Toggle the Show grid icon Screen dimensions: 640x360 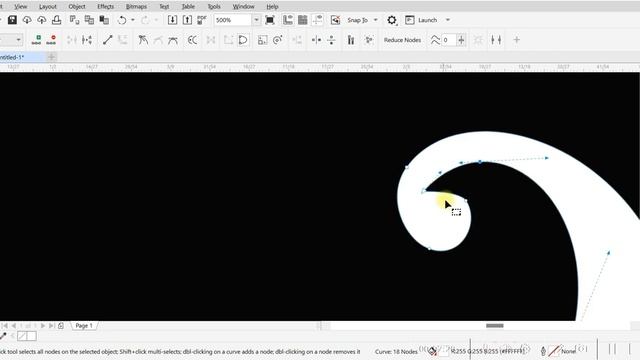click(302, 20)
